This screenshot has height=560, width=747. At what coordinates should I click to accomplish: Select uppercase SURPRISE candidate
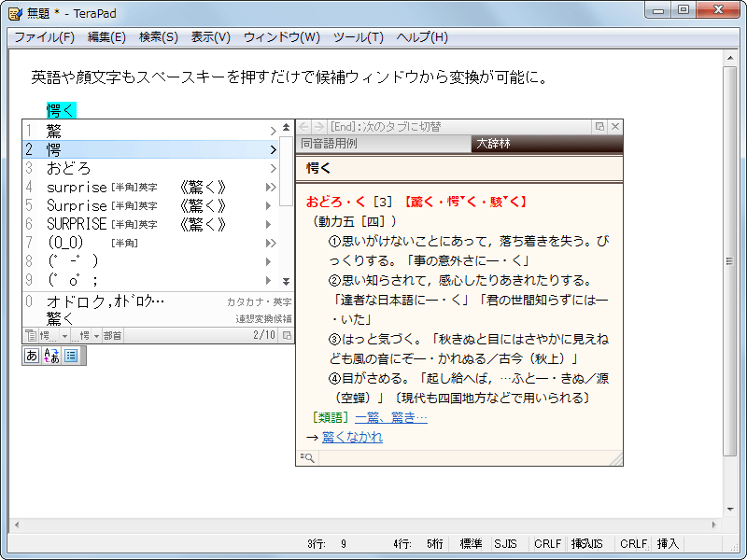point(150,224)
